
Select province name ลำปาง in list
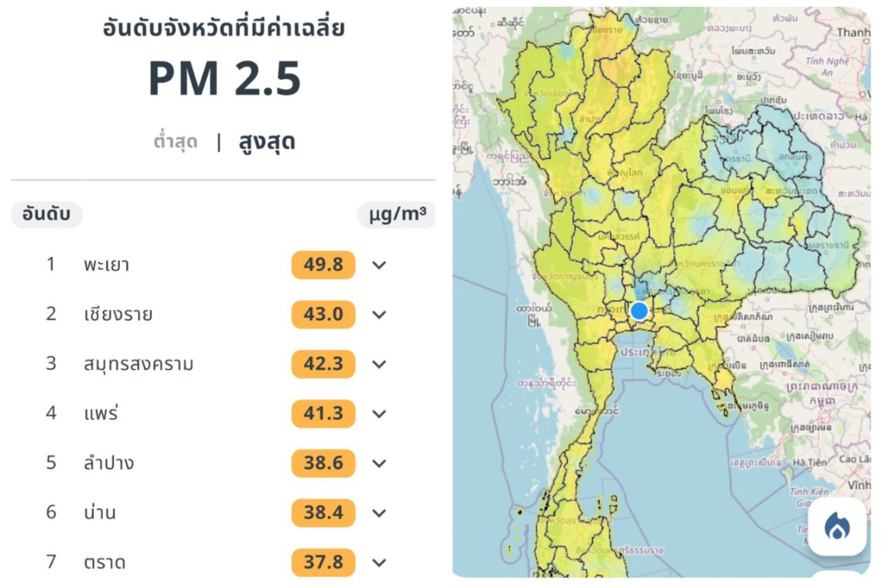[x=109, y=463]
